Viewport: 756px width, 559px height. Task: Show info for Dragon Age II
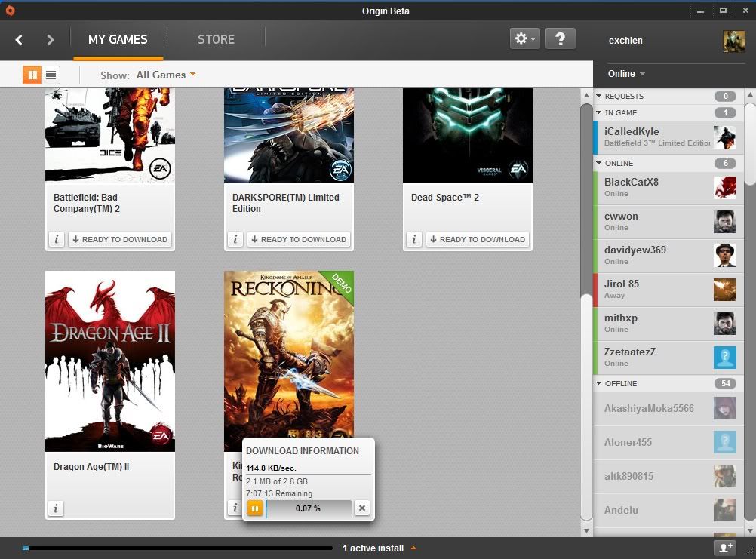pyautogui.click(x=56, y=508)
